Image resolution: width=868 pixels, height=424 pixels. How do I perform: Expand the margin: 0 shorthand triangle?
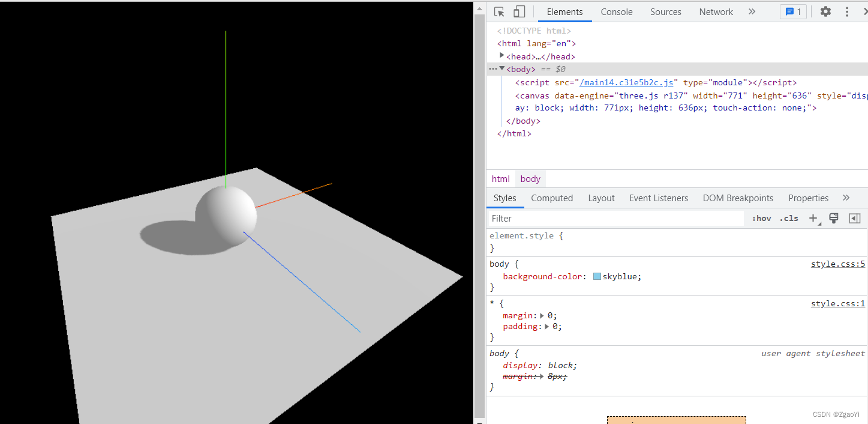[x=542, y=315]
